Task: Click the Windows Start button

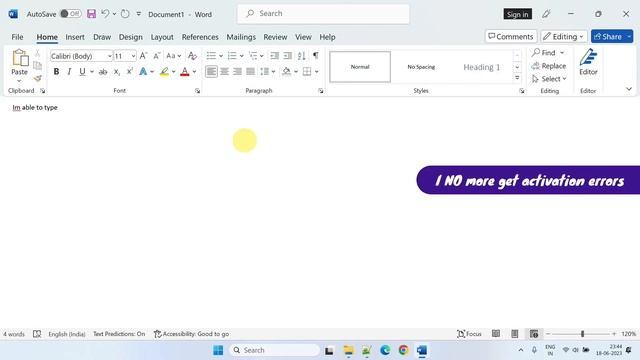Action: (218, 350)
